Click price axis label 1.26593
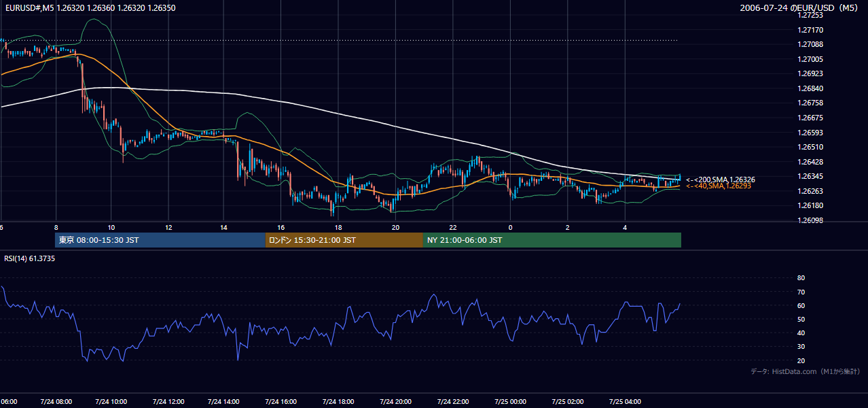This screenshot has height=408, width=868. [x=812, y=133]
